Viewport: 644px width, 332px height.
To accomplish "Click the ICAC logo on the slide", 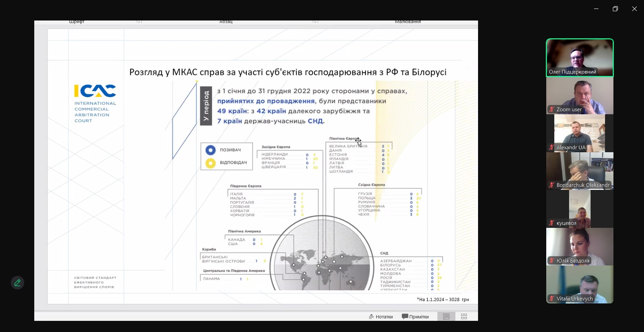I will point(95,91).
